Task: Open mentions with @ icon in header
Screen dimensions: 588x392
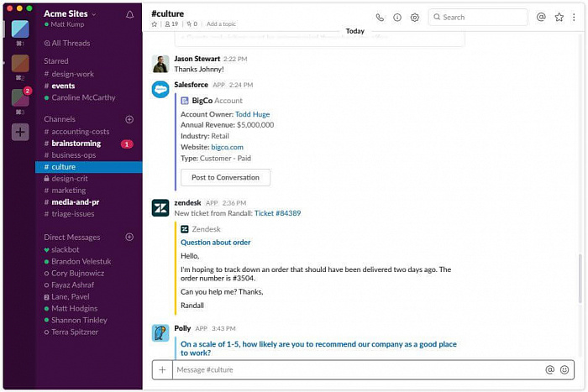Action: click(541, 17)
